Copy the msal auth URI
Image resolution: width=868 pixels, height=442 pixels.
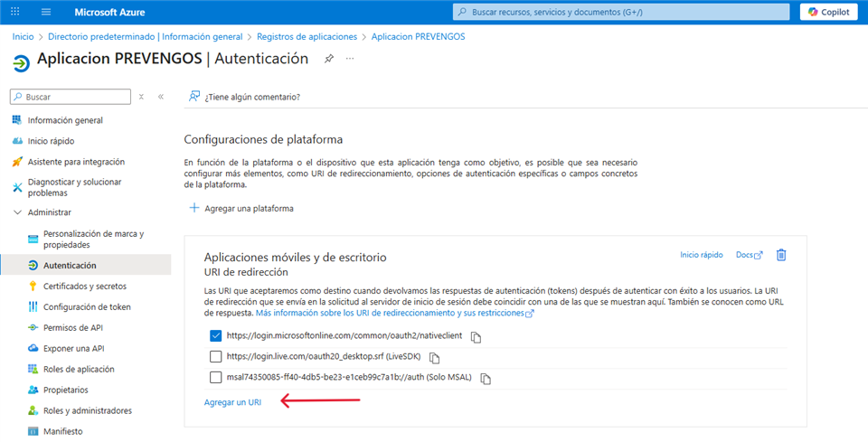point(485,379)
